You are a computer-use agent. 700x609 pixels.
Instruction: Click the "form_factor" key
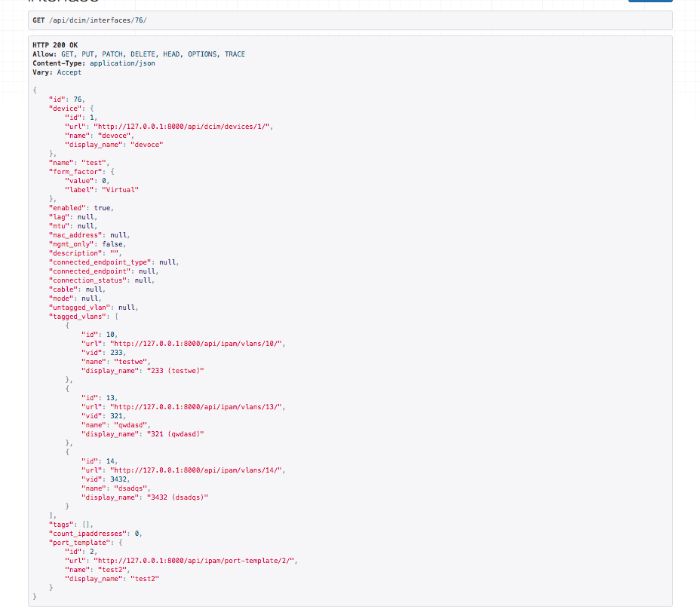(x=74, y=171)
